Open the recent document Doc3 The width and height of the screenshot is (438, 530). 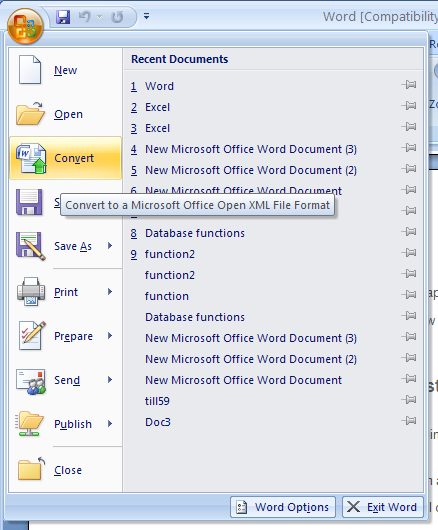[157, 422]
